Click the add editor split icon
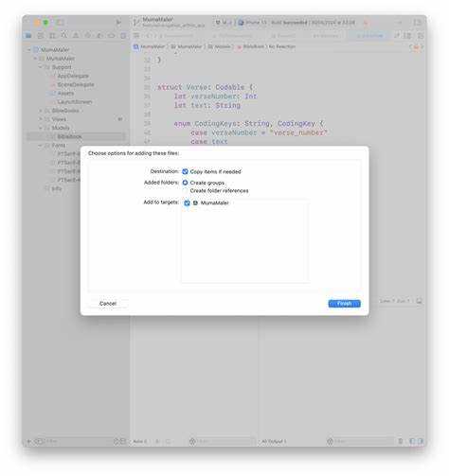This screenshot has width=449, height=476. click(x=421, y=36)
